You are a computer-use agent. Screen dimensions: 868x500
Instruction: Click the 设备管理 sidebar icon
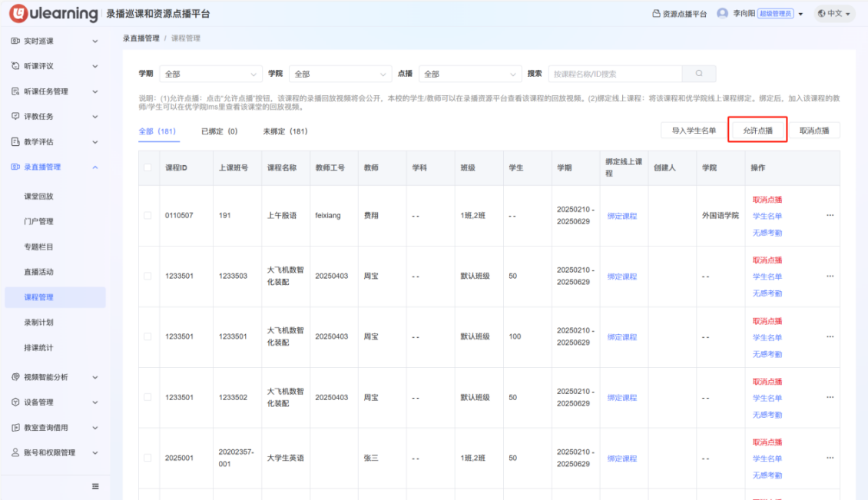click(x=15, y=402)
